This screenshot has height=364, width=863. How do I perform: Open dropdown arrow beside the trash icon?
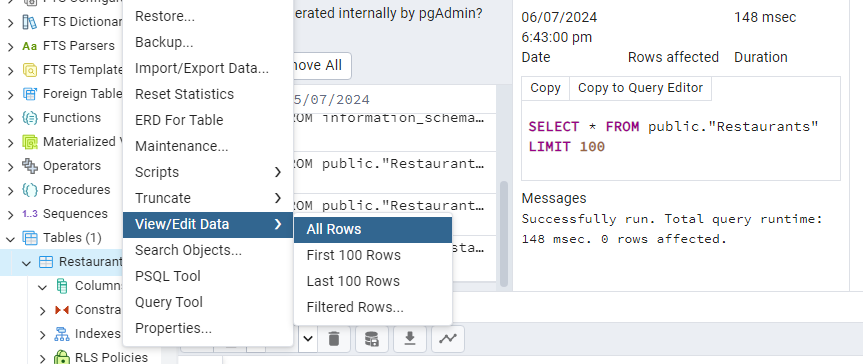pos(309,338)
